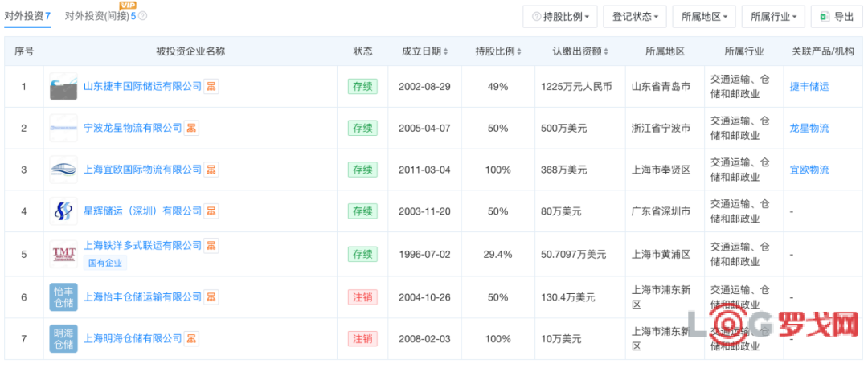Open 星辉储运（深圳）有限公司 company page
This screenshot has height=368, width=868.
click(142, 211)
